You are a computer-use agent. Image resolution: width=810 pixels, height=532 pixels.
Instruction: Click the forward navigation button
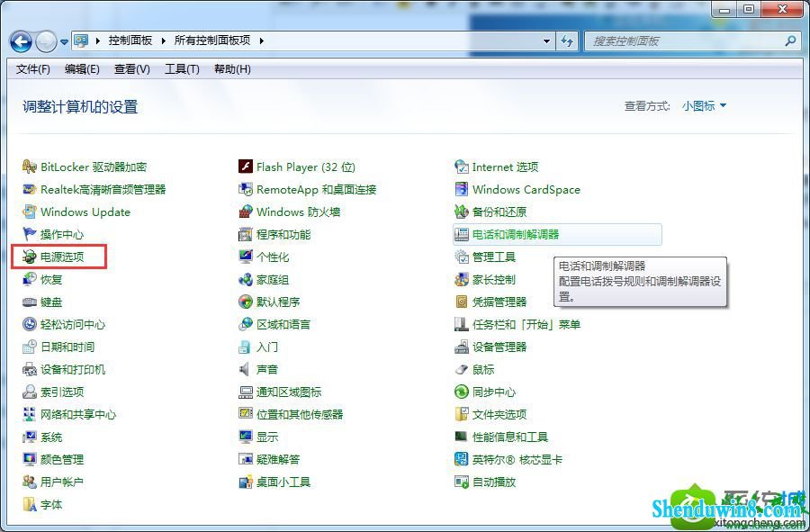[46, 41]
